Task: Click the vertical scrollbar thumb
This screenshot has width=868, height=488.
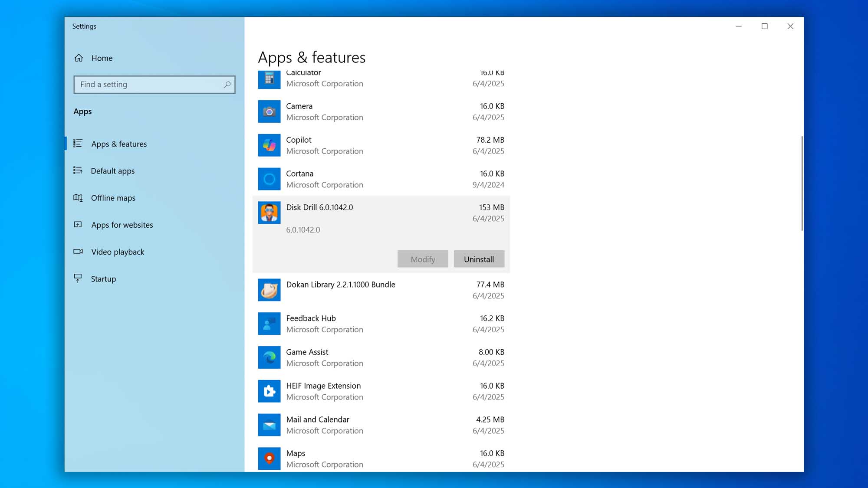Action: [x=802, y=183]
